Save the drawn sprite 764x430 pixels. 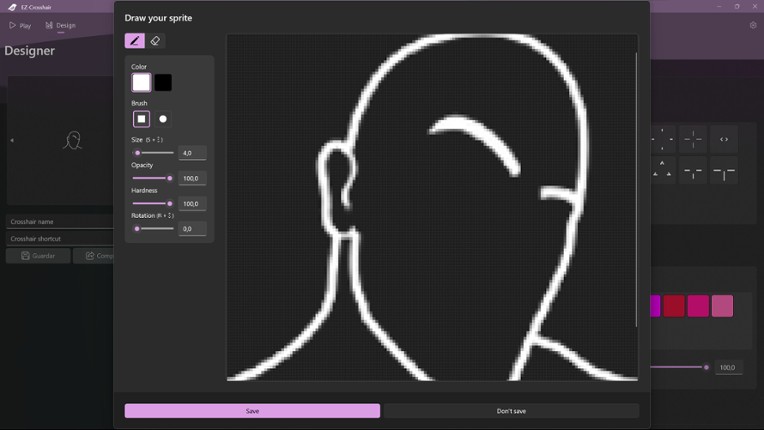point(252,411)
